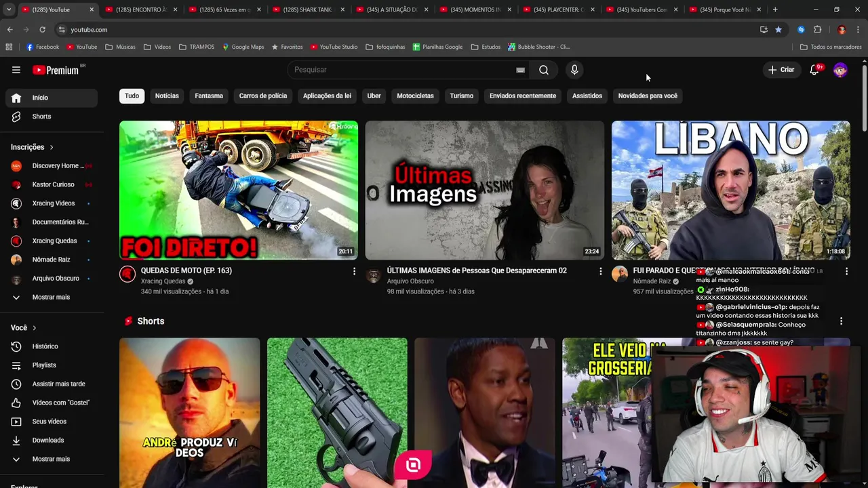This screenshot has height=488, width=868.
Task: Expand Mostrar mais under Você section
Action: pos(52,459)
